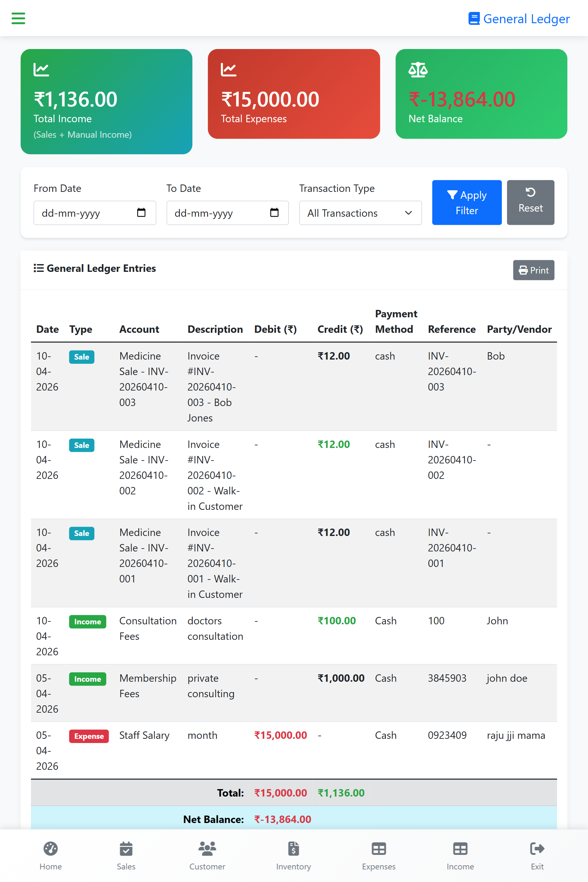The height and width of the screenshot is (882, 588).
Task: Click party name raju jji mama
Action: tap(516, 736)
